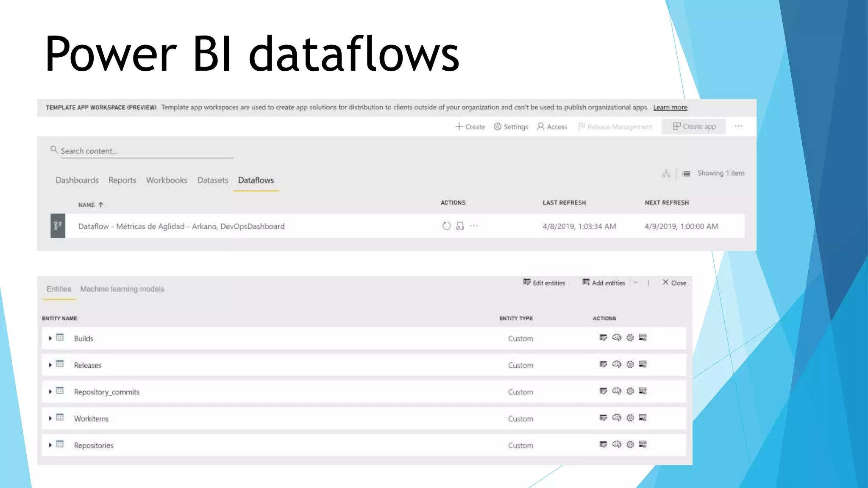Screen dimensions: 868x488
Task: Sort by the NAME column header arrow
Action: pyautogui.click(x=101, y=205)
